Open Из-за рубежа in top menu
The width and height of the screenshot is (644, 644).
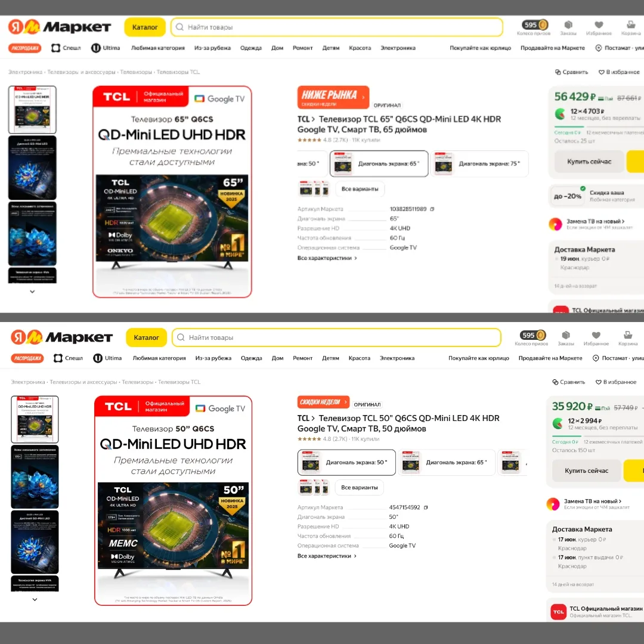[212, 48]
